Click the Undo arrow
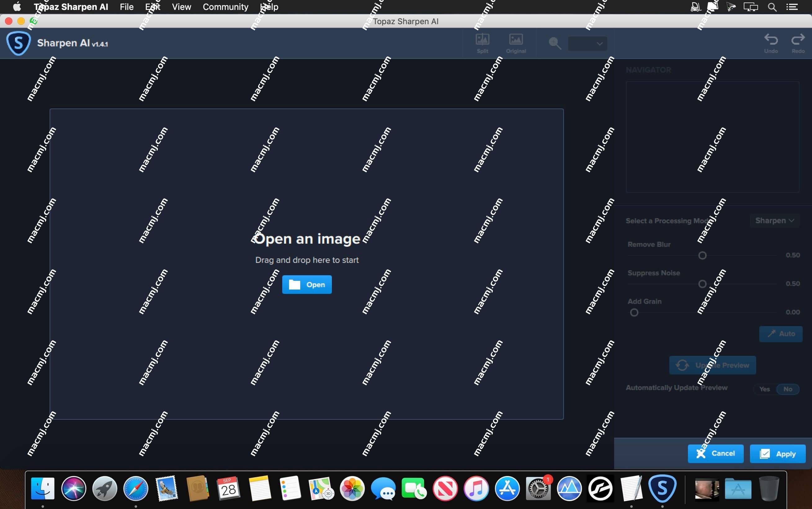This screenshot has height=509, width=812. [771, 43]
